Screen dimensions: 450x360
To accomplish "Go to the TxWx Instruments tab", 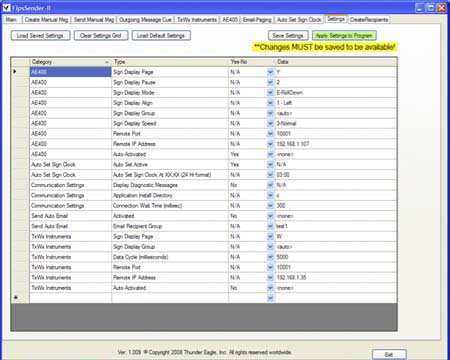I will pyautogui.click(x=197, y=20).
